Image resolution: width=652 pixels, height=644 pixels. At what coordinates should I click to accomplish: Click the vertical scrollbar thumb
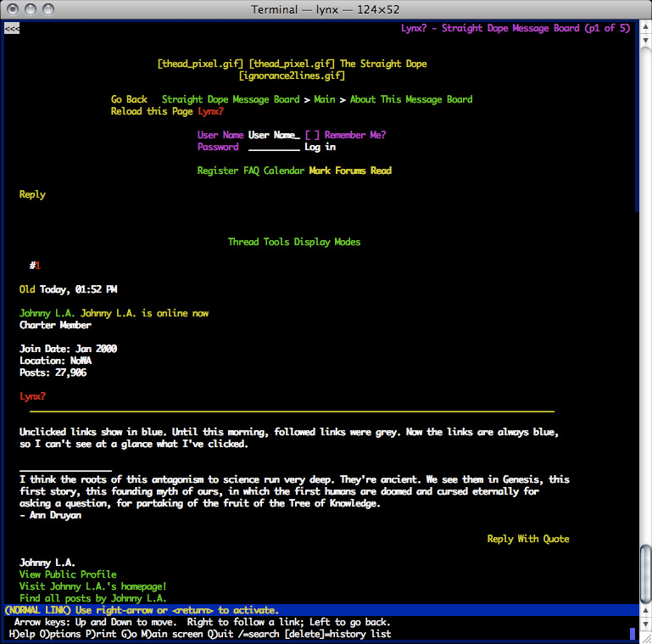(x=646, y=573)
